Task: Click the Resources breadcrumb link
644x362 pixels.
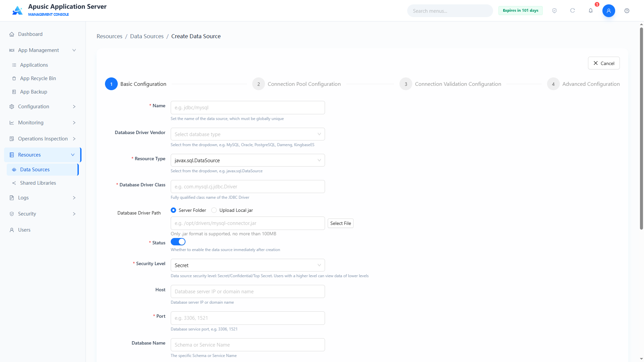Action: [x=109, y=36]
